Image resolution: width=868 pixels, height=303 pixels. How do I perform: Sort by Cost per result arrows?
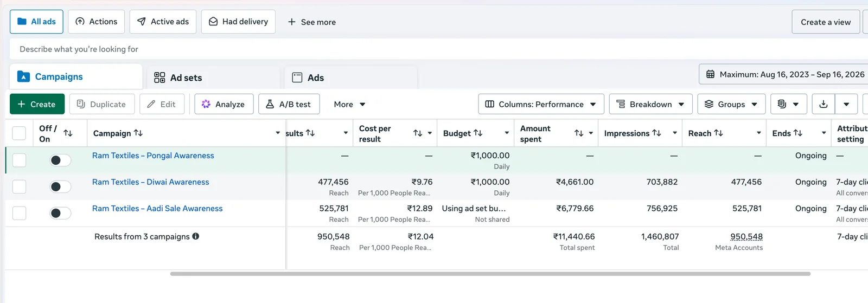(418, 133)
